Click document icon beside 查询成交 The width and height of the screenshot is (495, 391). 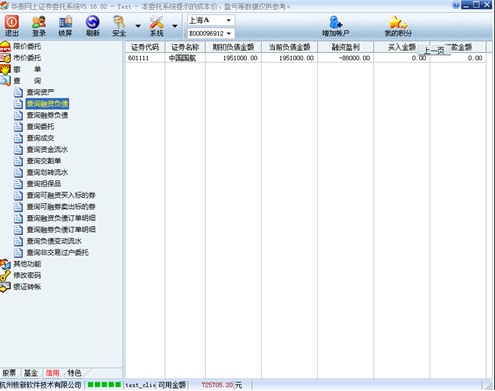click(18, 138)
